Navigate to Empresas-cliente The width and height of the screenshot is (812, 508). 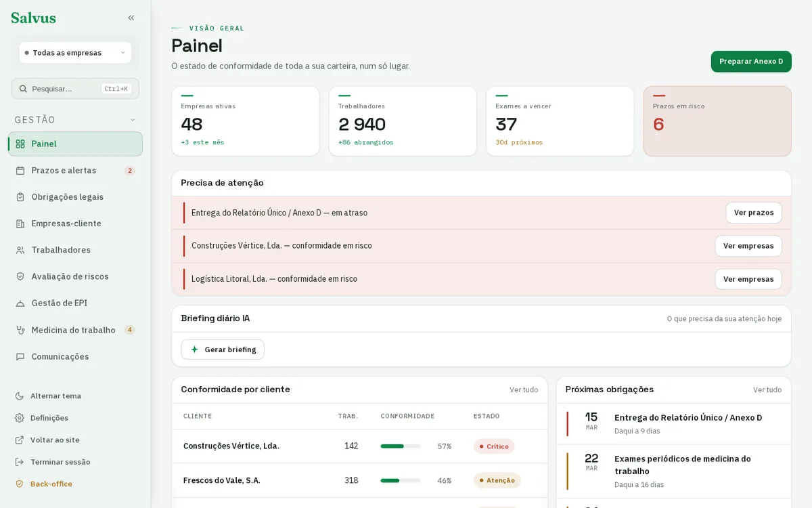[x=75, y=224]
